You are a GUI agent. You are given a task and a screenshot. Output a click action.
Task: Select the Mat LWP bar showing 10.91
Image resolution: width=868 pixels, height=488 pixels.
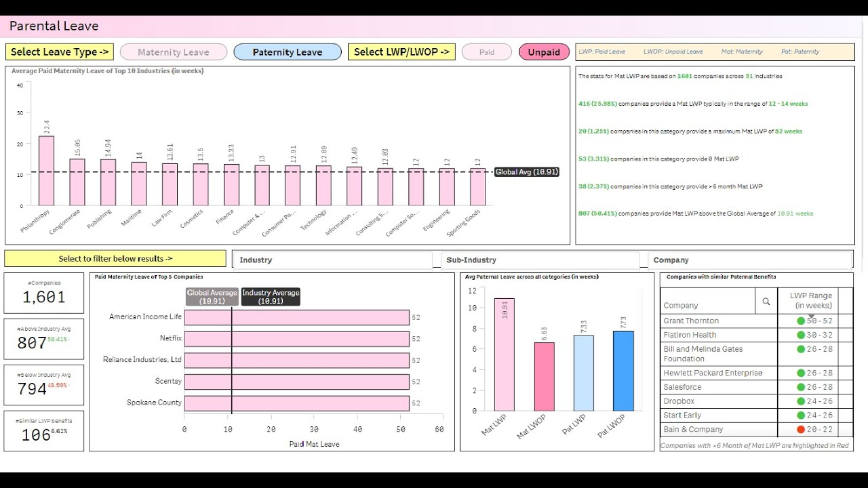point(504,354)
